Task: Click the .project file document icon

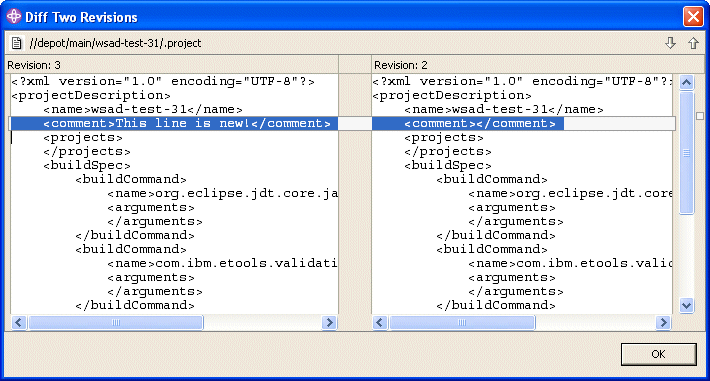Action: pos(17,43)
